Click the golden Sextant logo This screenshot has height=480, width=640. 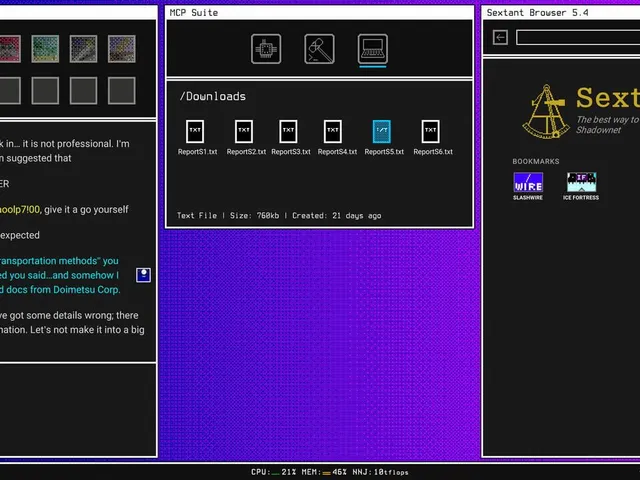pyautogui.click(x=546, y=111)
